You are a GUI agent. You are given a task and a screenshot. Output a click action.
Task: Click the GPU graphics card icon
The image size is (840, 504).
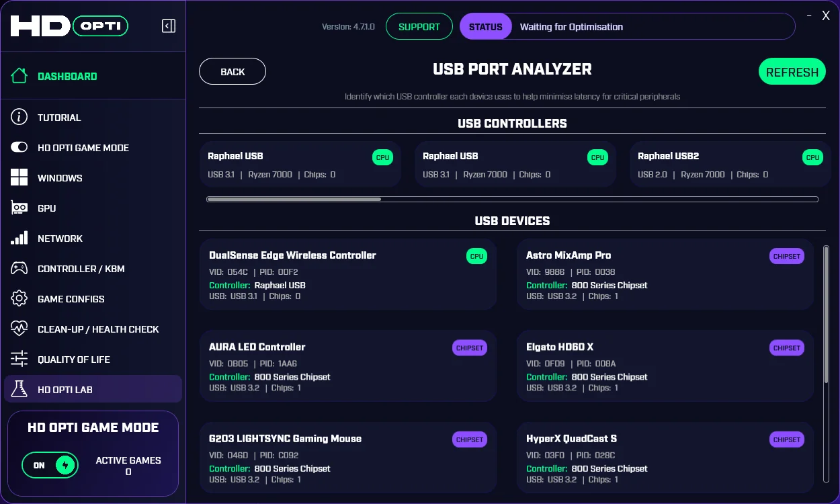pyautogui.click(x=19, y=208)
